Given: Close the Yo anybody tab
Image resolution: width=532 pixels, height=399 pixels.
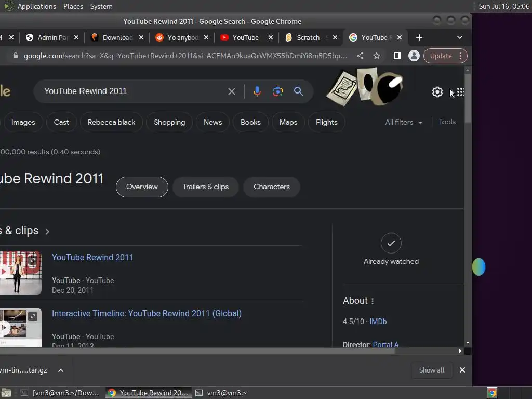Looking at the screenshot, I should [206, 37].
